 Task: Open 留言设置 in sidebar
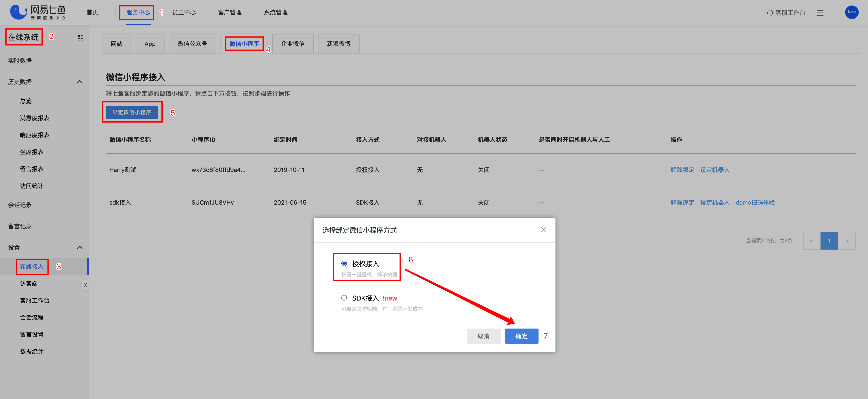coord(32,334)
